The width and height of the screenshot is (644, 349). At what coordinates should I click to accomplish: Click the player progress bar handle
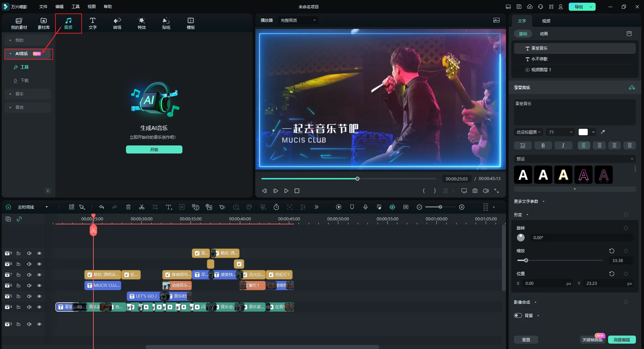(357, 179)
